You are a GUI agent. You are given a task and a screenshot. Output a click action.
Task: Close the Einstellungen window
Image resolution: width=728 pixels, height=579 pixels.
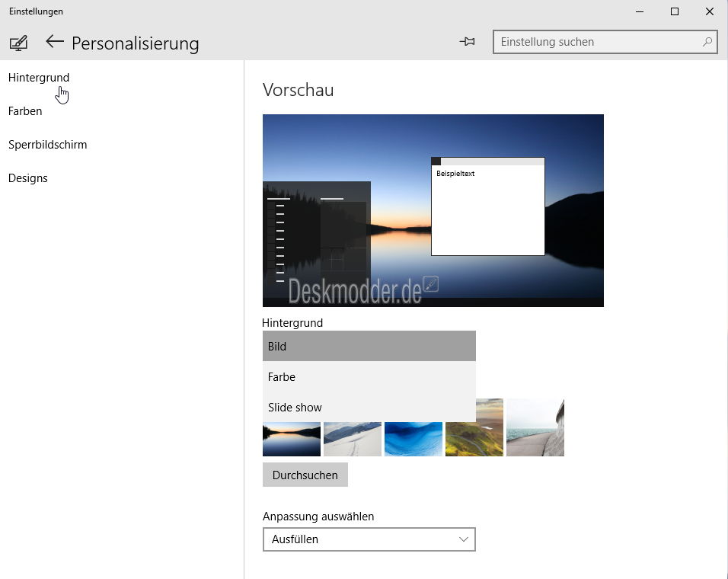tap(710, 11)
